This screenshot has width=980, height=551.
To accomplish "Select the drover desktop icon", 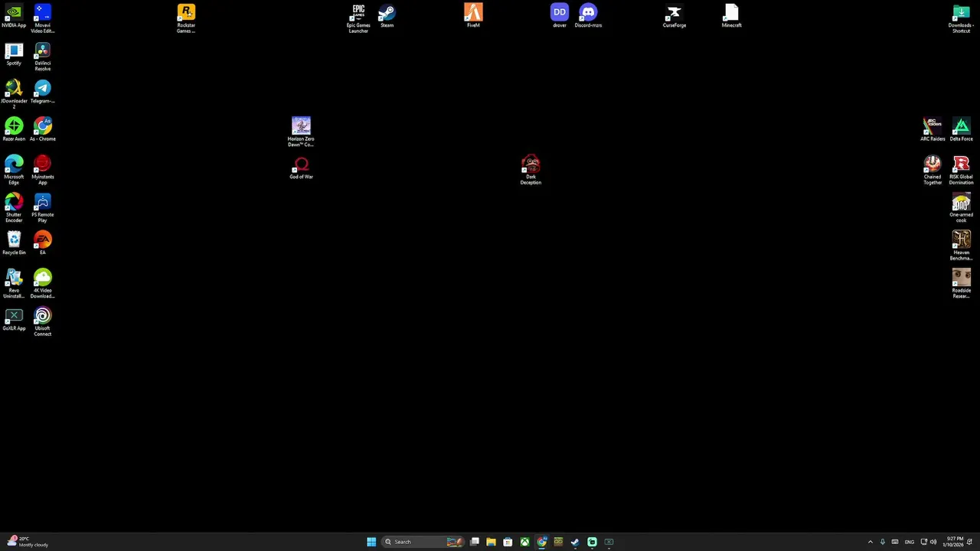I will (x=560, y=16).
